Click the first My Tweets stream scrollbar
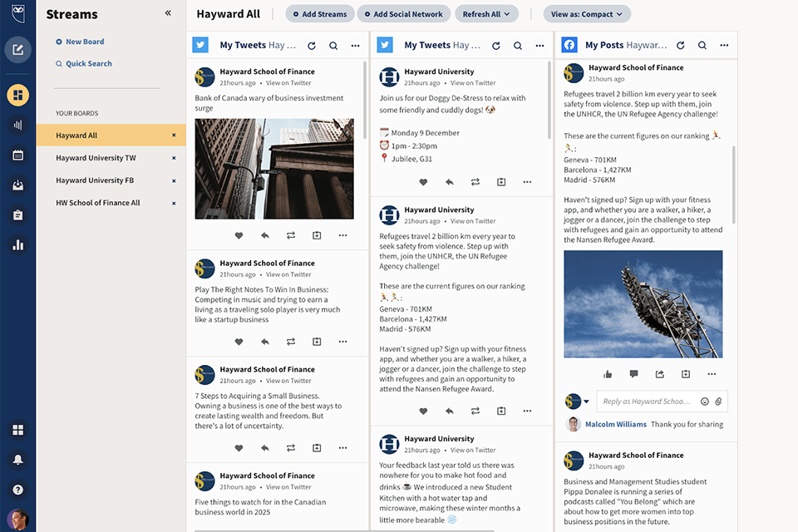Image resolution: width=798 pixels, height=532 pixels. tap(365, 100)
